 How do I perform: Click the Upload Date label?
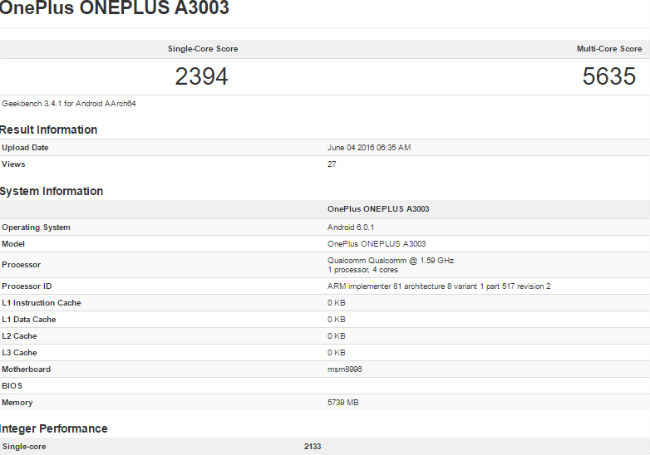pyautogui.click(x=25, y=148)
